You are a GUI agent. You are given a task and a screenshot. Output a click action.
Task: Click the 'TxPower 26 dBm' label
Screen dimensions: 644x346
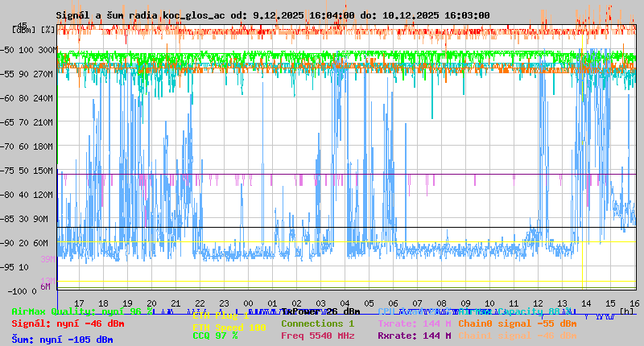(x=320, y=311)
